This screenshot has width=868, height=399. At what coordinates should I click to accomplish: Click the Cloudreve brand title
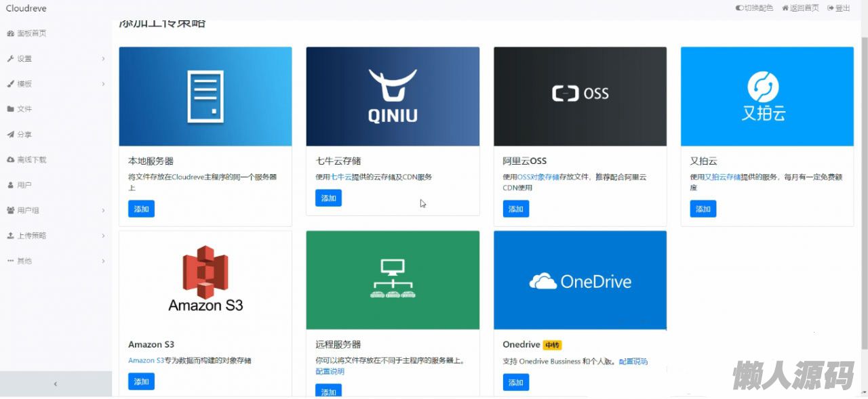pyautogui.click(x=26, y=8)
